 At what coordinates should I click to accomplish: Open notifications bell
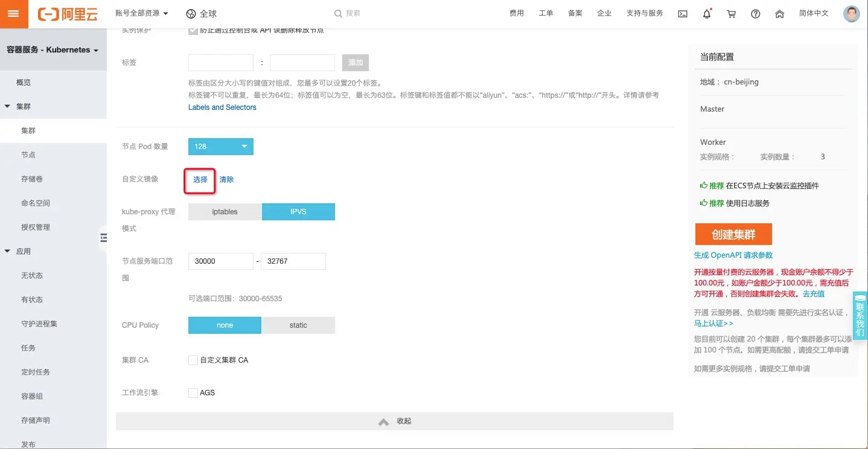point(707,14)
